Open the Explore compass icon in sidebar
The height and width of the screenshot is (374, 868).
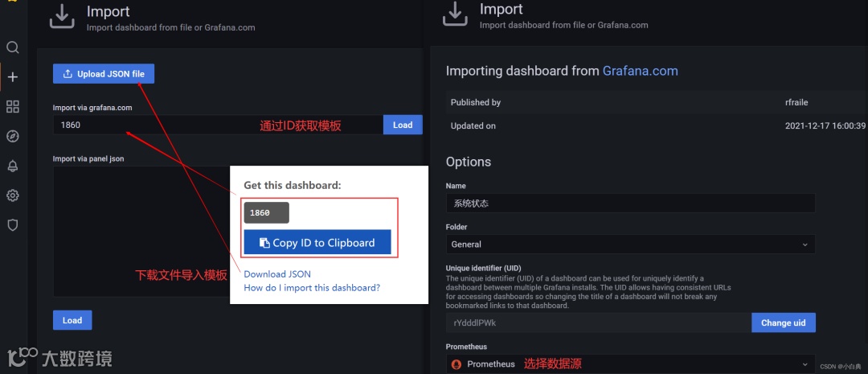pyautogui.click(x=13, y=136)
